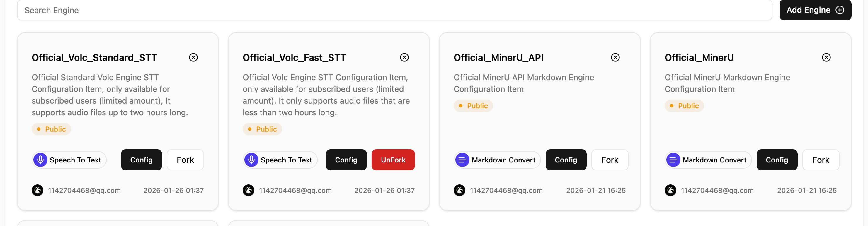Open Config for Official_MinerU_API
Viewport: 868px width, 226px height.
tap(566, 160)
